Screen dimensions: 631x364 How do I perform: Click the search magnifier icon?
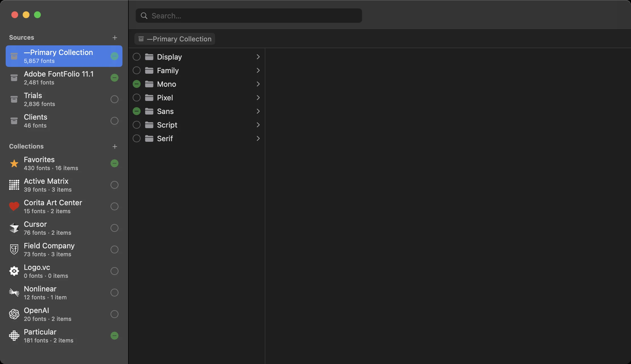[144, 16]
